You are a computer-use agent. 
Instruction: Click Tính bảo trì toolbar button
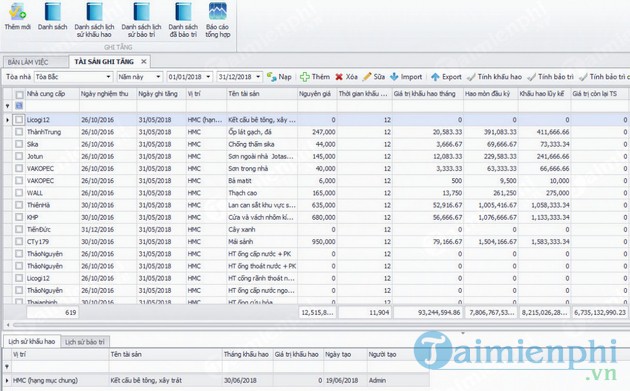point(550,76)
